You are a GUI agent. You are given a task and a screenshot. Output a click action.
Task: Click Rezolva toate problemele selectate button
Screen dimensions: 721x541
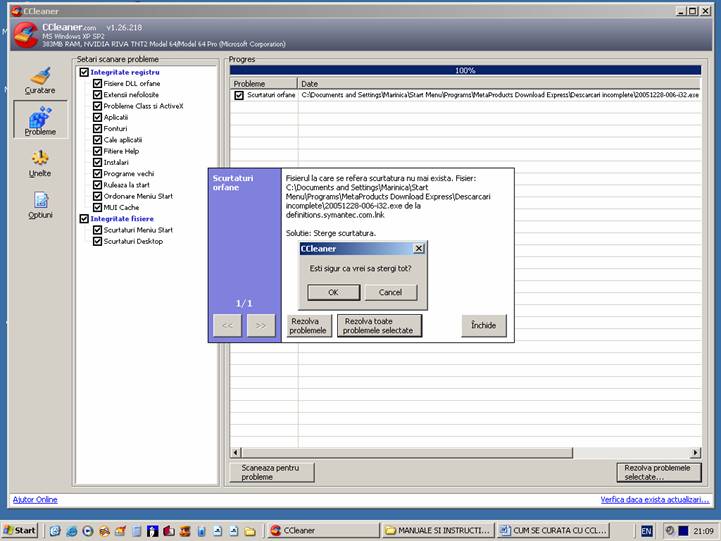pos(379,325)
